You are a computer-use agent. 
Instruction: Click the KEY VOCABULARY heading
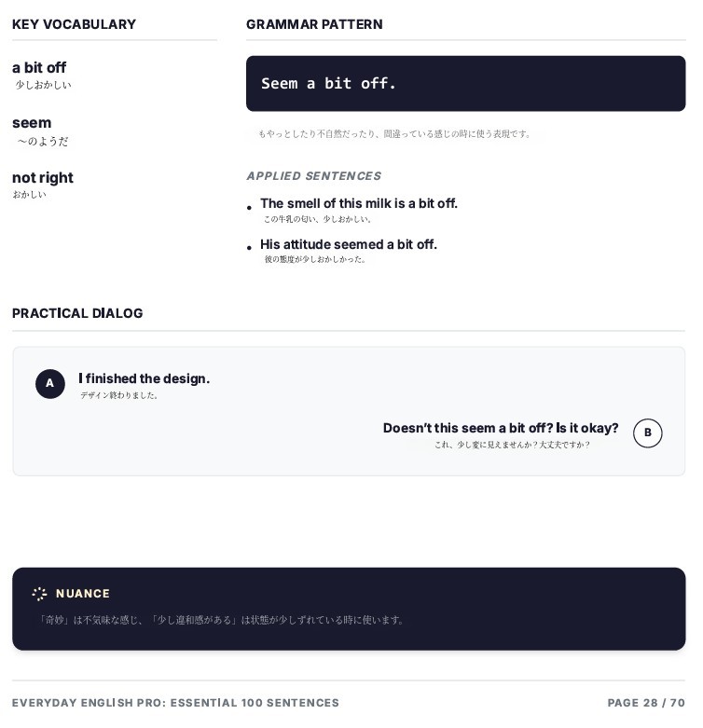(74, 24)
